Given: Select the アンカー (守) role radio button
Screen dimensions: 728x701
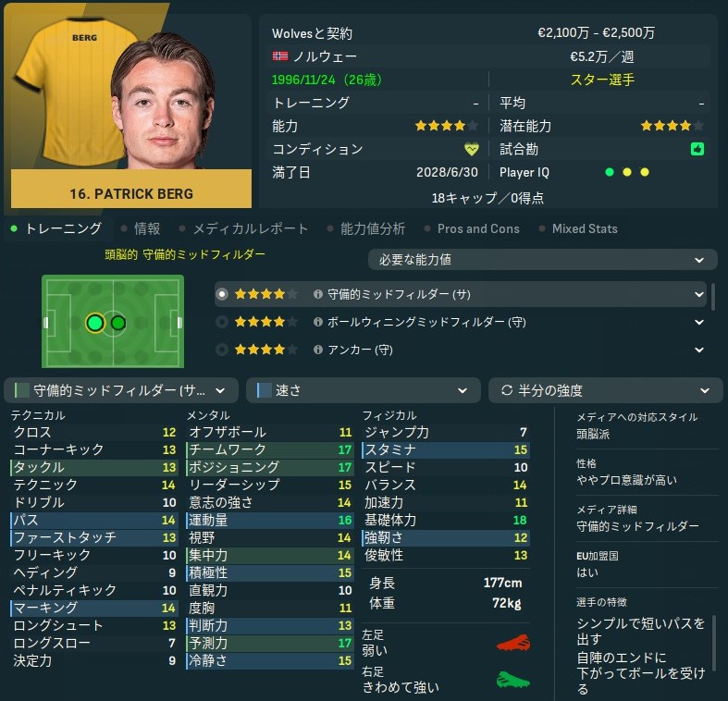Looking at the screenshot, I should 222,350.
